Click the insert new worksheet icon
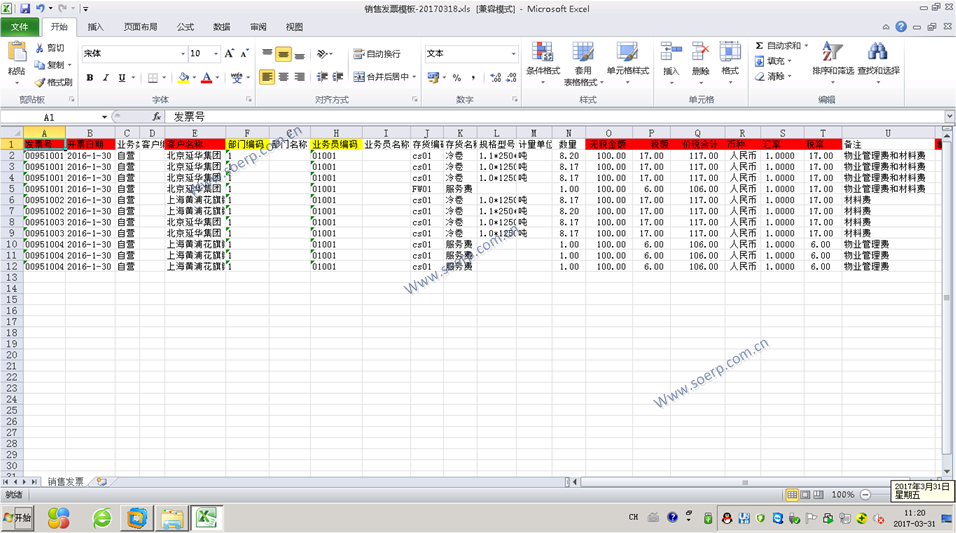 102,482
